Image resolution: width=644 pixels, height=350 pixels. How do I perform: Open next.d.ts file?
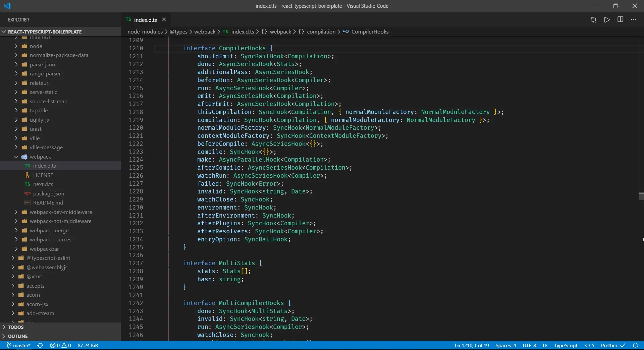[60, 184]
